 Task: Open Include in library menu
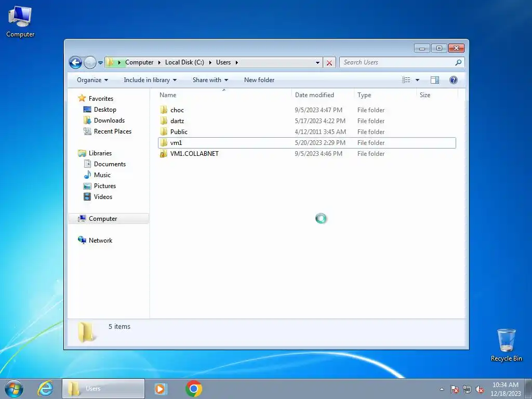[150, 80]
